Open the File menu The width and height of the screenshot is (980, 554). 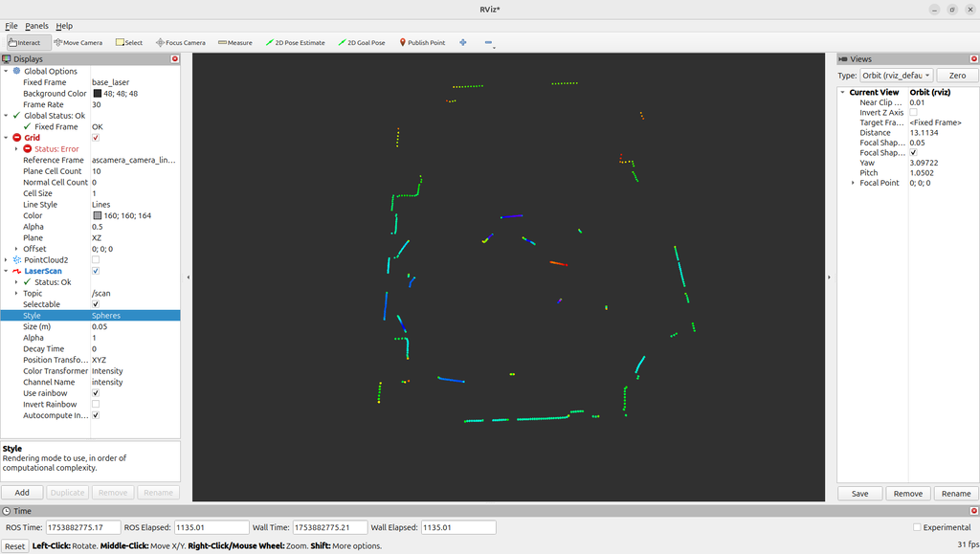[11, 26]
